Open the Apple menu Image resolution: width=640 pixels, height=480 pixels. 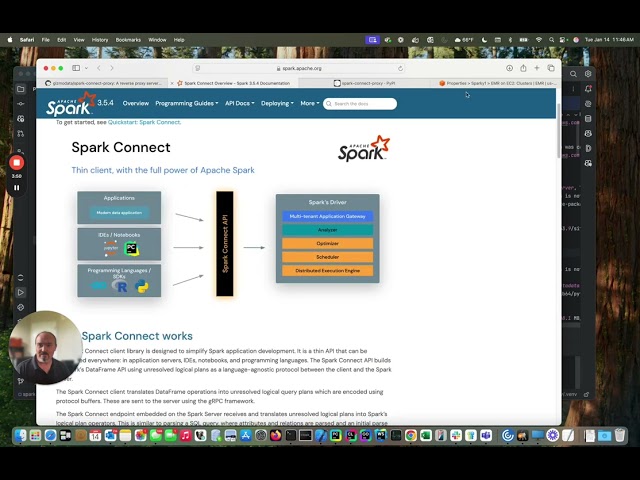point(10,40)
